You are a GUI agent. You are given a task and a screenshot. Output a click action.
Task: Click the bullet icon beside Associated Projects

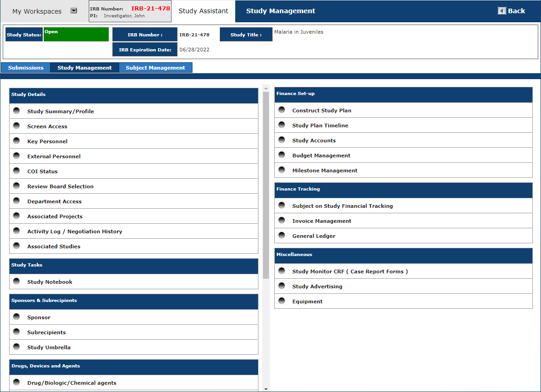(16, 216)
